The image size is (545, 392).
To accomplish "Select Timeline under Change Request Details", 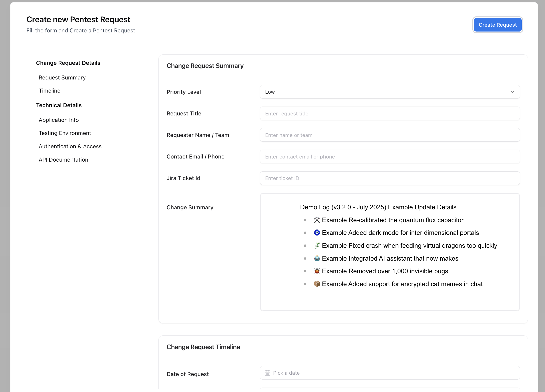I will coord(49,91).
